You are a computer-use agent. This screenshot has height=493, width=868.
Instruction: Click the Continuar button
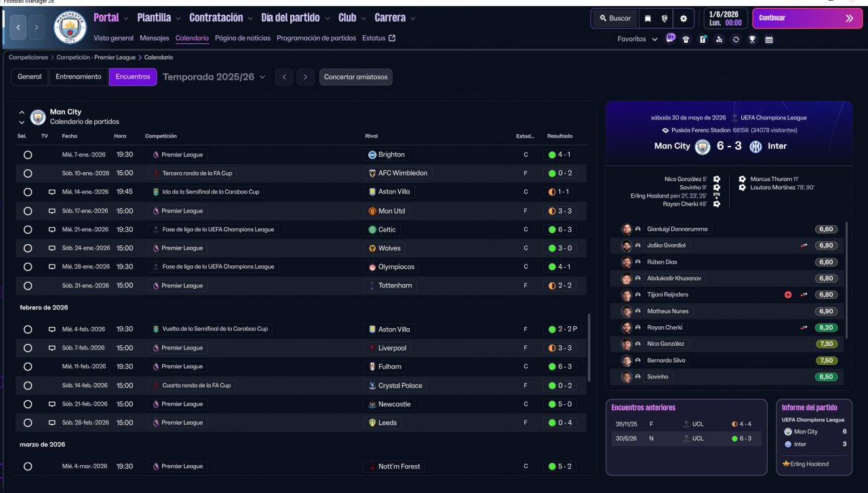point(806,18)
